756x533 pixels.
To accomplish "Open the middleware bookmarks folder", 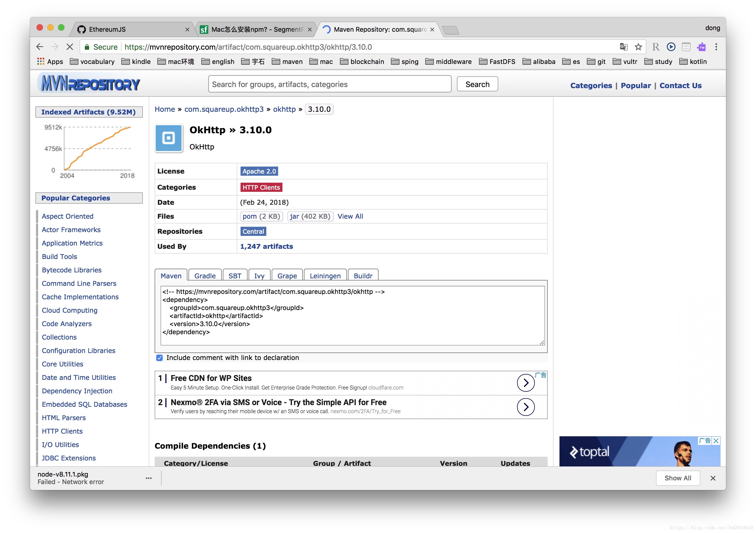I will tap(448, 62).
